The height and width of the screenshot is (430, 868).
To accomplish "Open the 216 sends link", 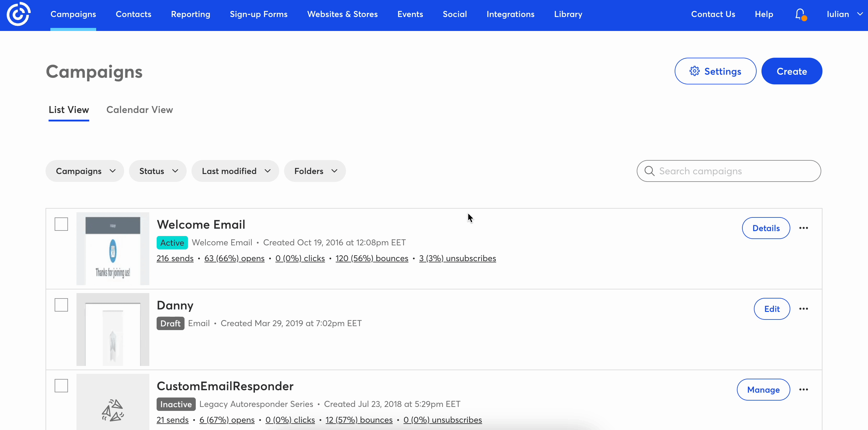I will [175, 258].
